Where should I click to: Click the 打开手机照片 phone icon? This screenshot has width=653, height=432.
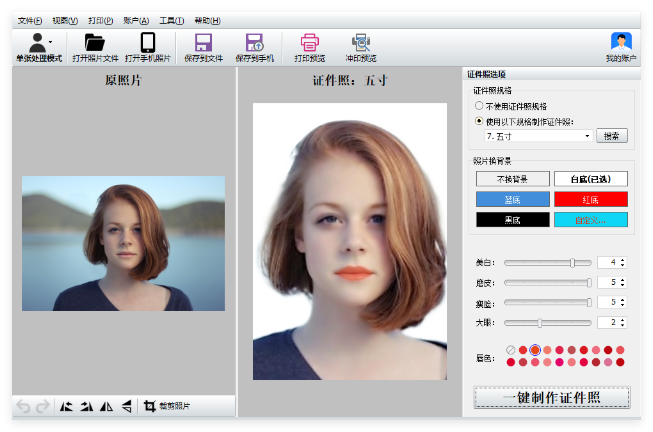(148, 42)
